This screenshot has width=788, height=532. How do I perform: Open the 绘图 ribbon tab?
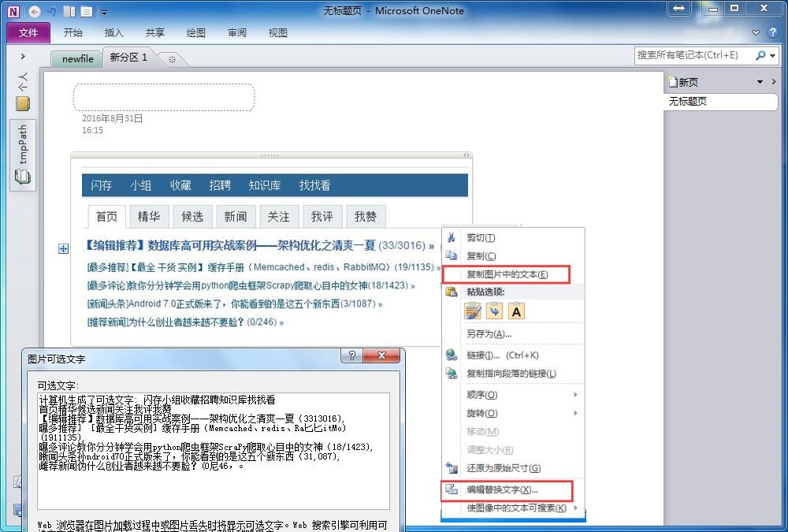click(195, 32)
